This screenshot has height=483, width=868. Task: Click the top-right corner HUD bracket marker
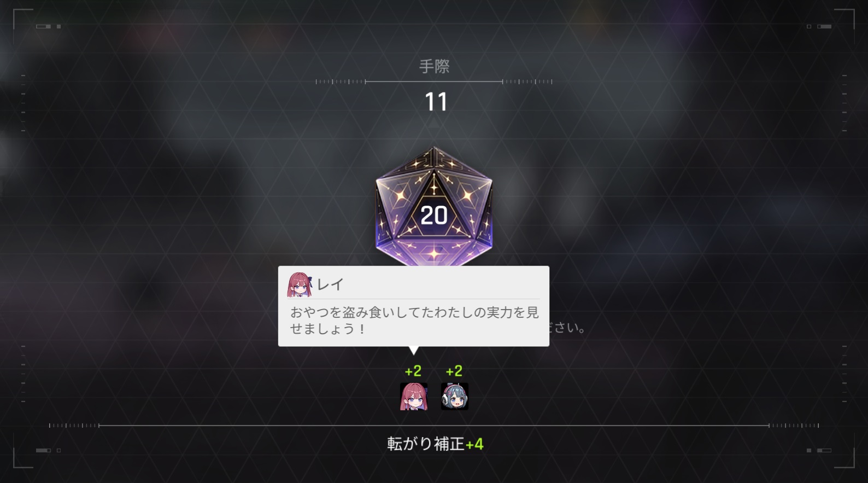(844, 18)
